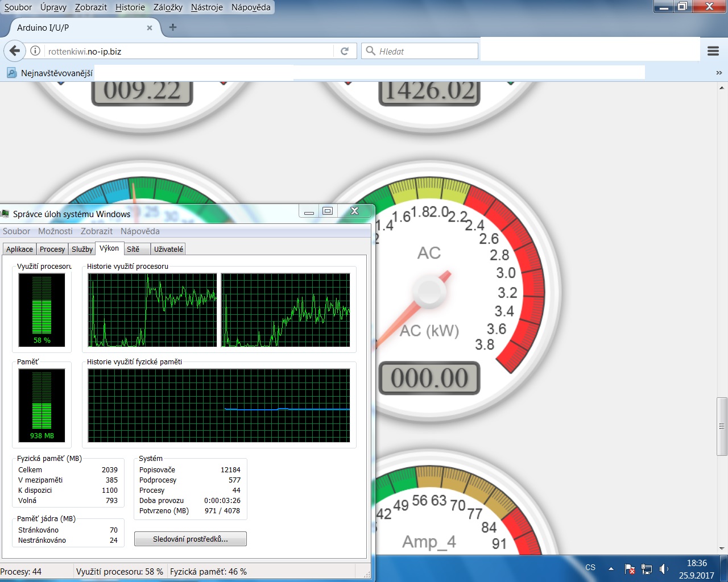Click the volume speaker tray icon

[664, 568]
